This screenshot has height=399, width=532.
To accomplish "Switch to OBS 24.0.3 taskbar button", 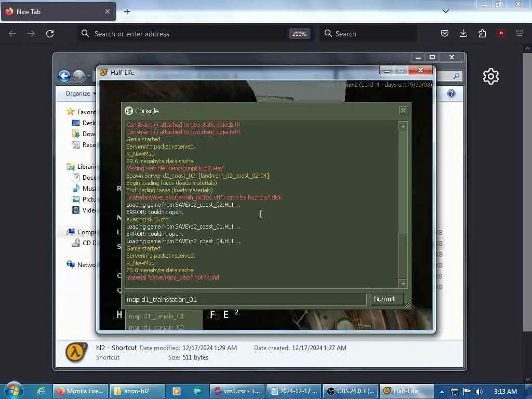I will pos(350,391).
